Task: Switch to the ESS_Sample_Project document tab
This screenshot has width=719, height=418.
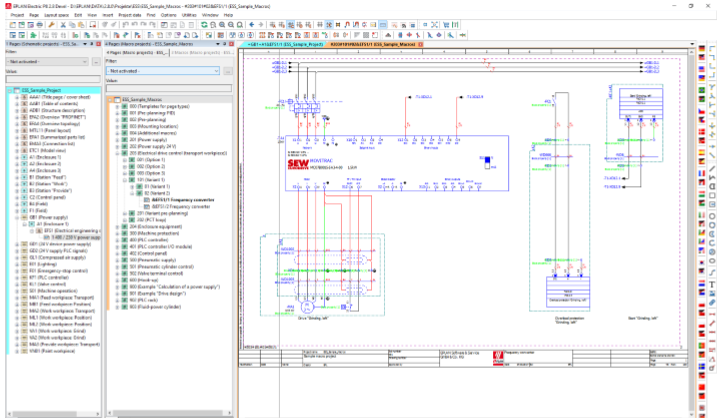Action: 283,45
